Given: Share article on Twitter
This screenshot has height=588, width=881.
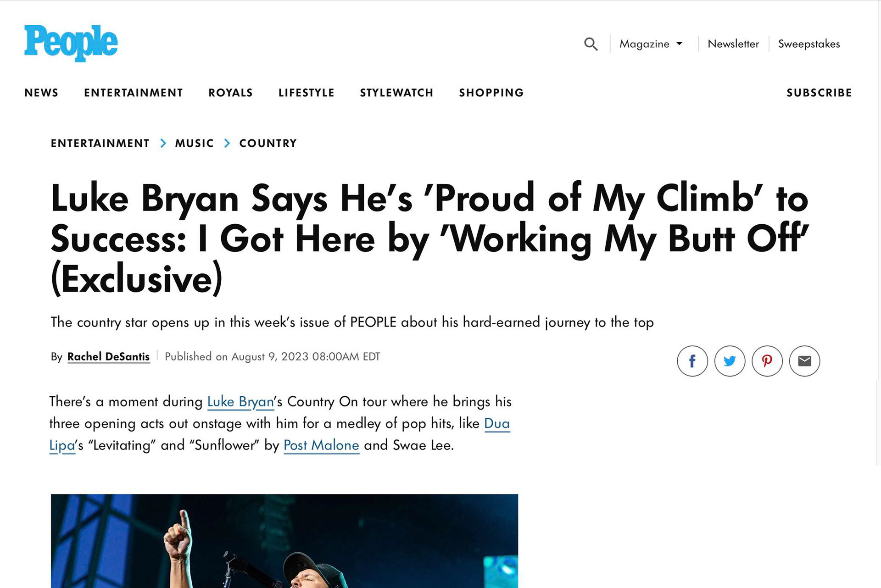Looking at the screenshot, I should [x=730, y=361].
